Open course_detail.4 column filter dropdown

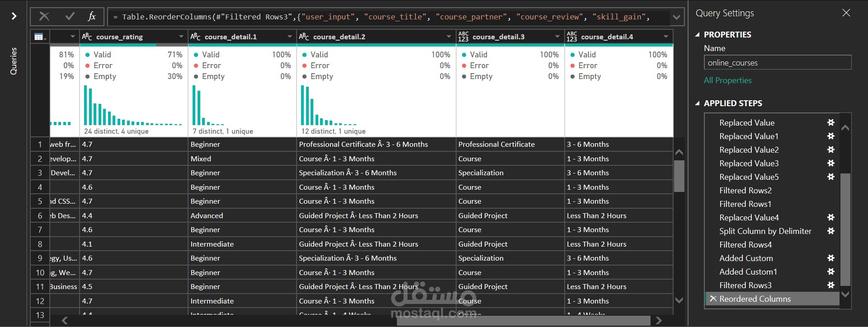[665, 37]
